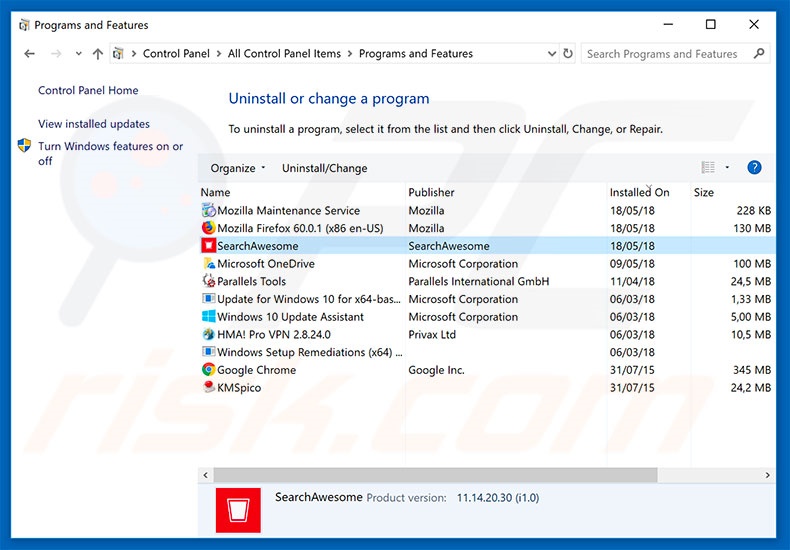Viewport: 790px width, 550px height.
Task: Go back with the left arrow
Action: (x=30, y=53)
